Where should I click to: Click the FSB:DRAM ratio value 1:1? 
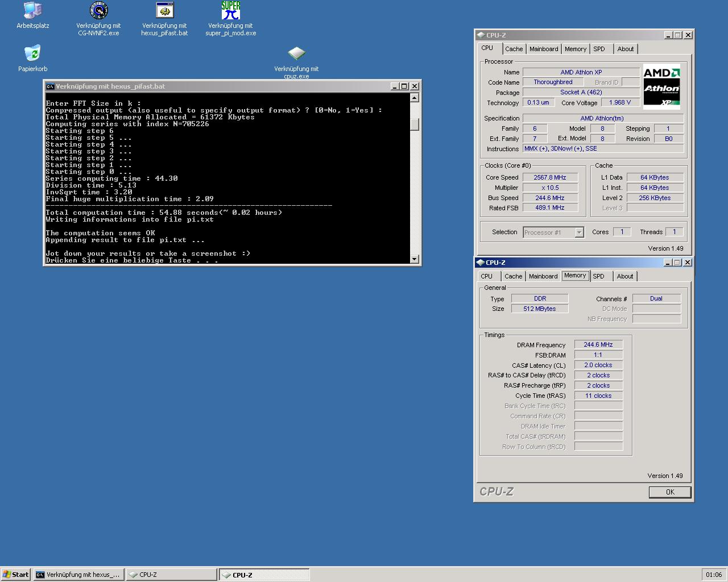point(598,355)
